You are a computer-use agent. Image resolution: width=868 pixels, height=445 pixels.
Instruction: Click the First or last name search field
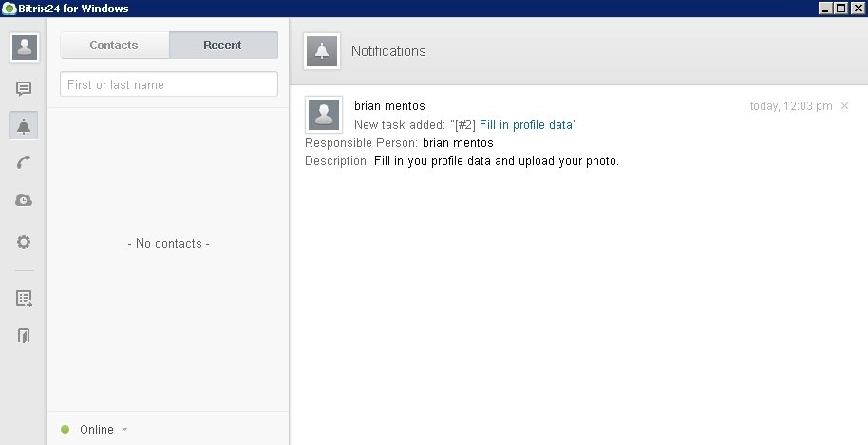169,84
